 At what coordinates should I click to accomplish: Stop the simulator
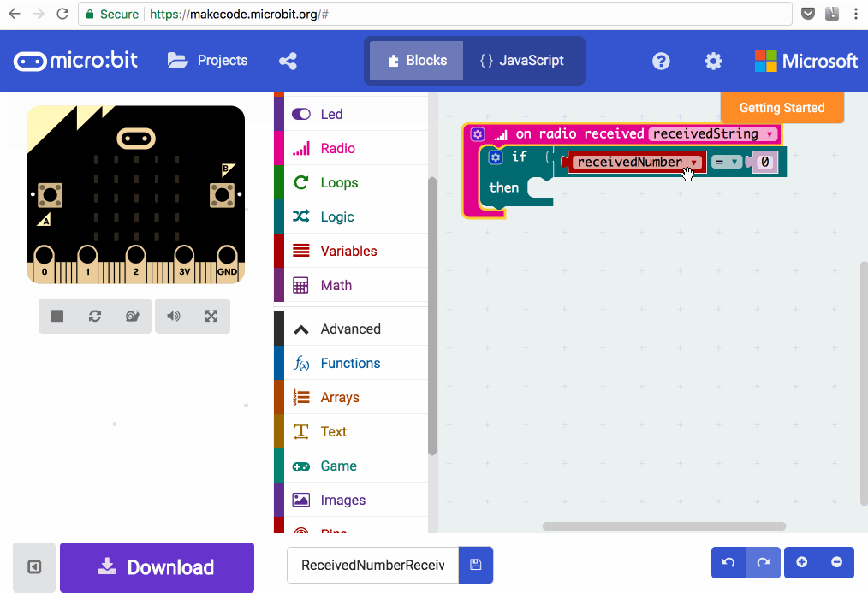tap(57, 316)
